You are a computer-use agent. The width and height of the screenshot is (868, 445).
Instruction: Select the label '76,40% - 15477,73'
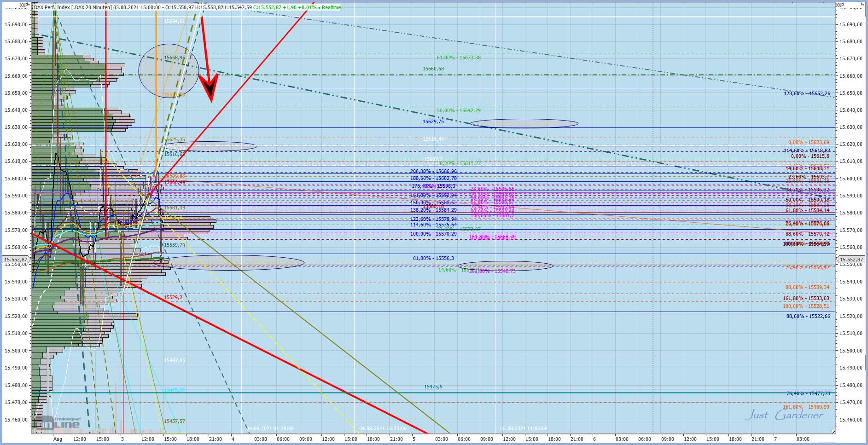pos(808,393)
